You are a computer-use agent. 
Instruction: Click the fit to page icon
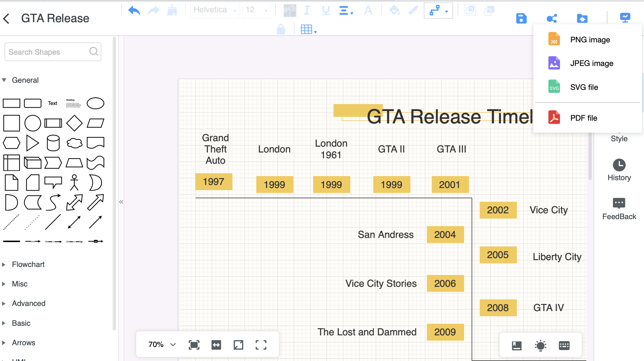pos(194,345)
